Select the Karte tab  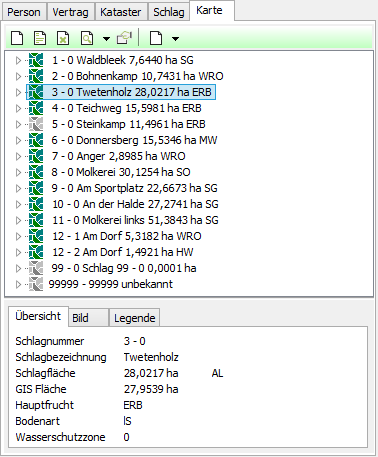click(x=212, y=10)
